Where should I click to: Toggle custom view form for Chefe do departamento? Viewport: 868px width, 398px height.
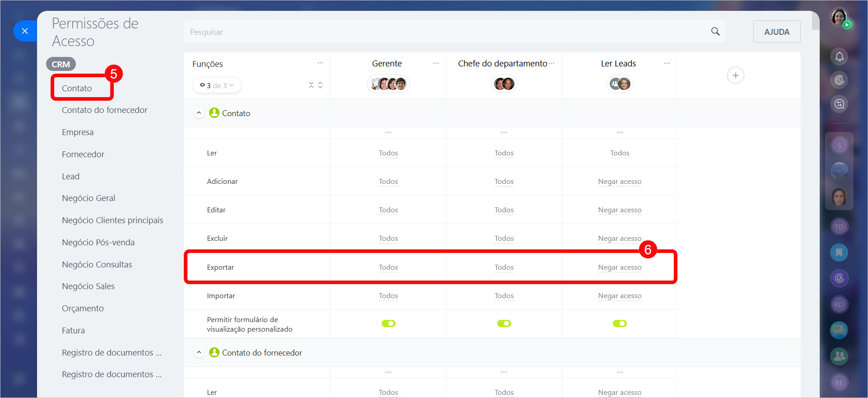tap(504, 323)
